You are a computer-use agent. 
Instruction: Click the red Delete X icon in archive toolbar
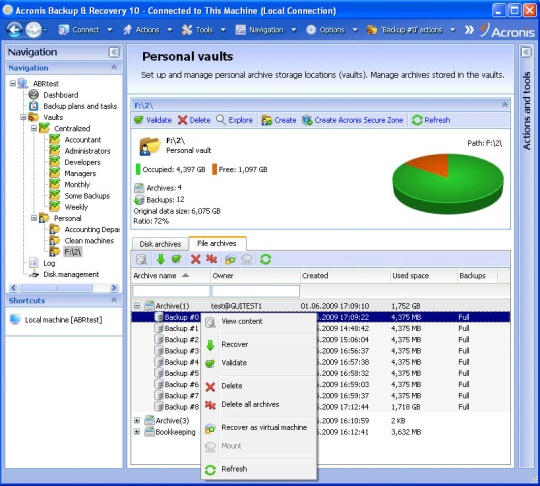tap(196, 259)
